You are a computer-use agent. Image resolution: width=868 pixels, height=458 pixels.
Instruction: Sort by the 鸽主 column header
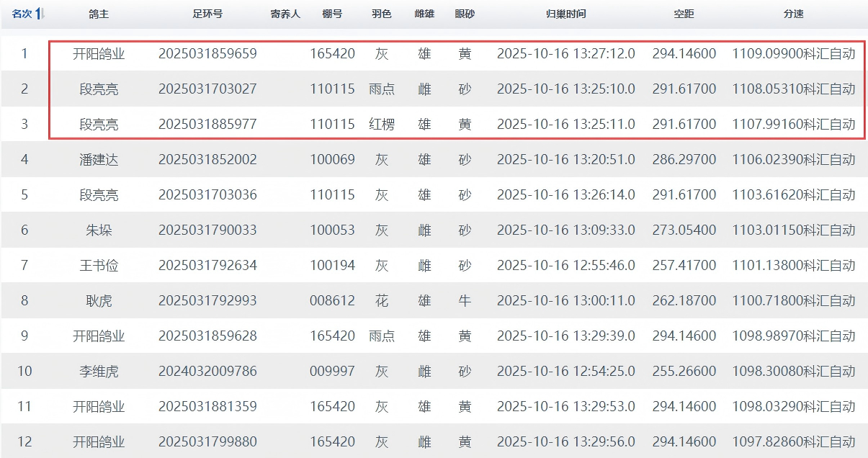tap(99, 14)
